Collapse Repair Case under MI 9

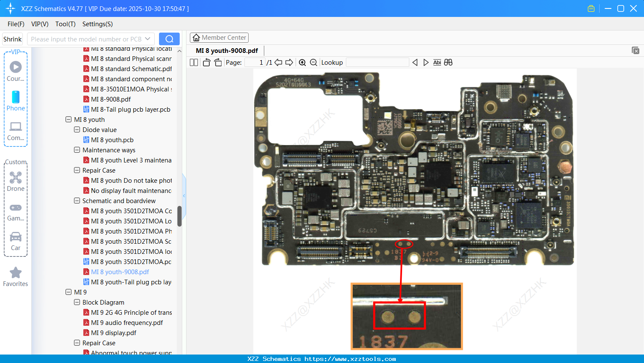[77, 343]
